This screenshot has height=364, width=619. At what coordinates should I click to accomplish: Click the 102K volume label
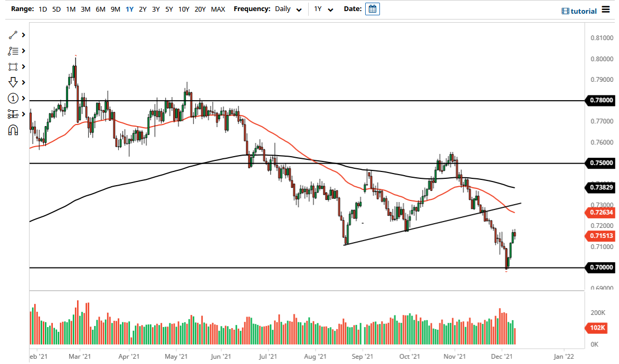[596, 328]
